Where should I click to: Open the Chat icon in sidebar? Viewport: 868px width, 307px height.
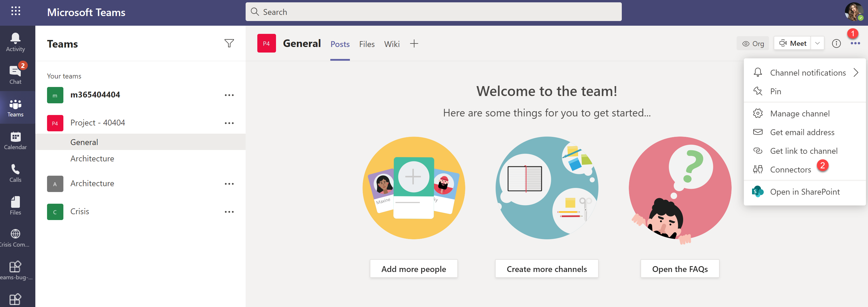15,73
